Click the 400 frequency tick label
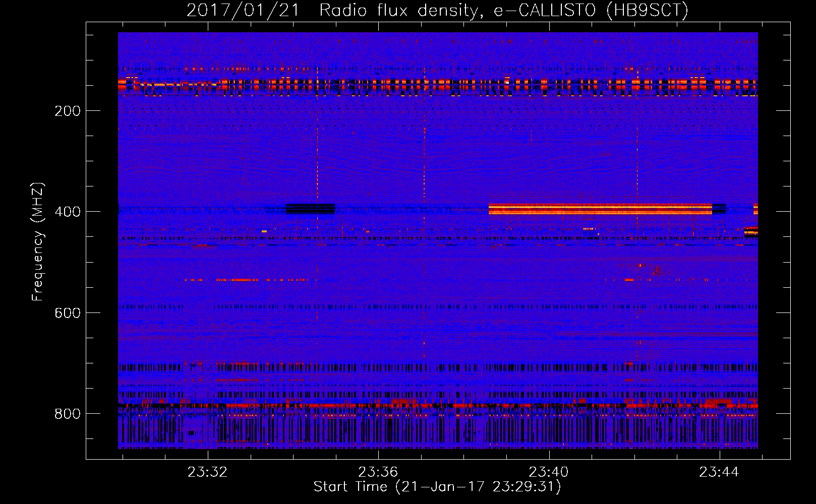This screenshot has width=816, height=504. coord(68,212)
